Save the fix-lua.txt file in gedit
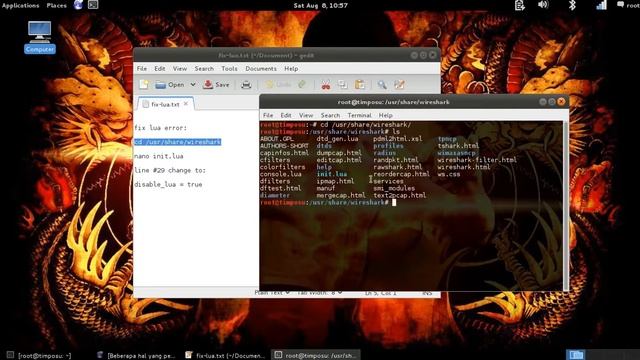 point(217,84)
